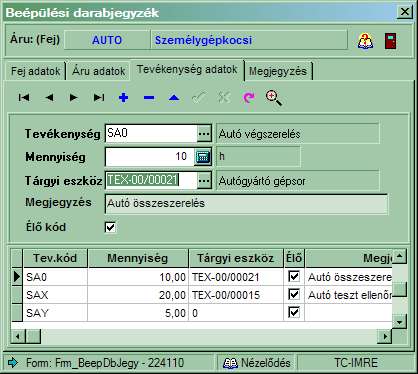Image resolution: width=418 pixels, height=374 pixels.
Task: Click the red exit door icon
Action: (390, 41)
